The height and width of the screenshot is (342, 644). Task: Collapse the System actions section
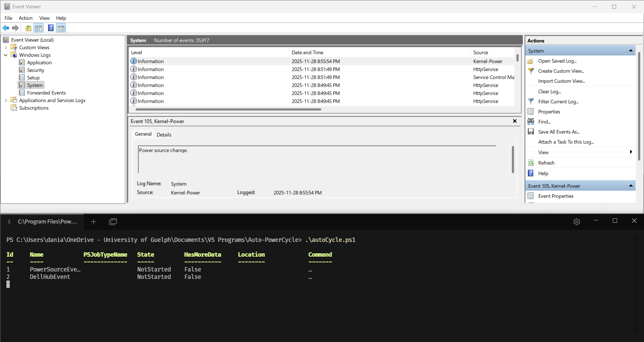pos(631,51)
